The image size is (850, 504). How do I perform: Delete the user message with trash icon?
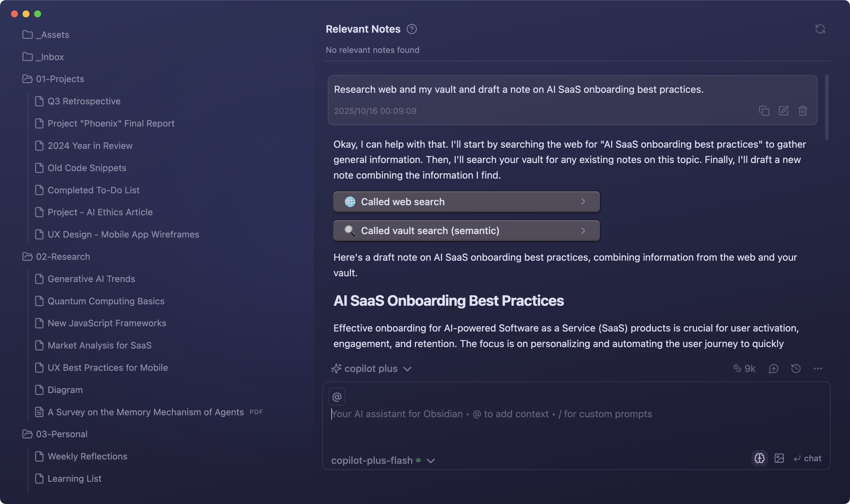[x=803, y=111]
